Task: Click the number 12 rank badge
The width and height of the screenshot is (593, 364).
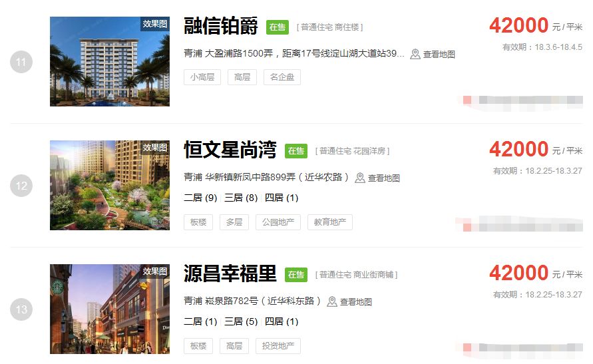Action: click(x=21, y=186)
